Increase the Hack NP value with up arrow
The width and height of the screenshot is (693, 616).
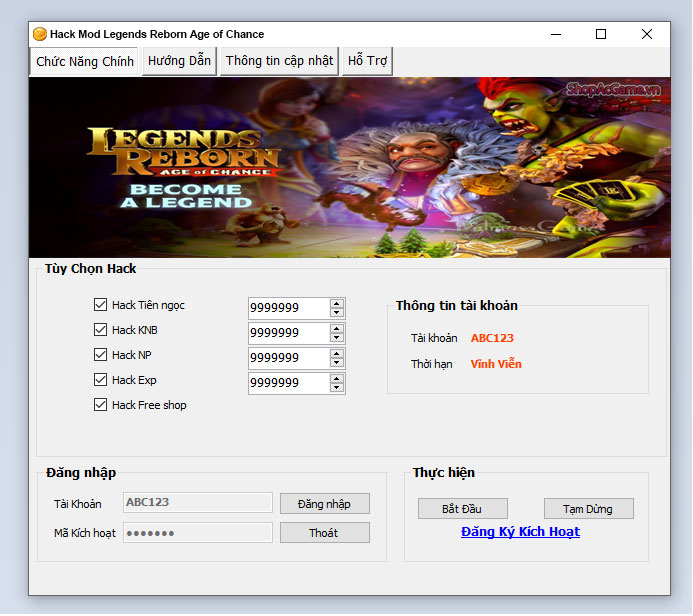pos(336,354)
